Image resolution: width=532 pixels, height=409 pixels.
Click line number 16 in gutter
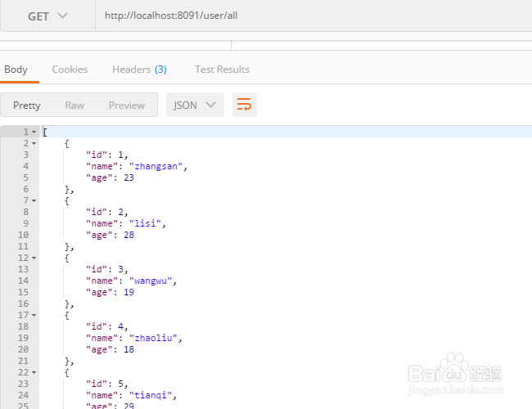click(x=24, y=303)
